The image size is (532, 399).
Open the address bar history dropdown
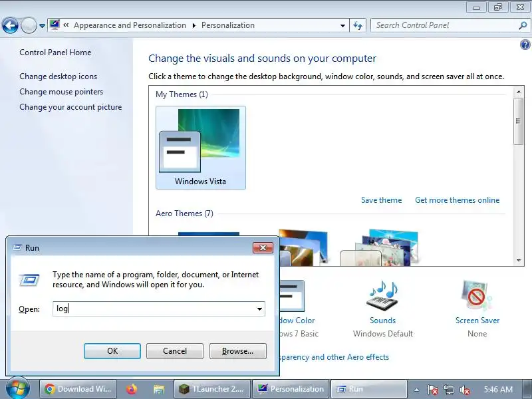[x=342, y=25]
